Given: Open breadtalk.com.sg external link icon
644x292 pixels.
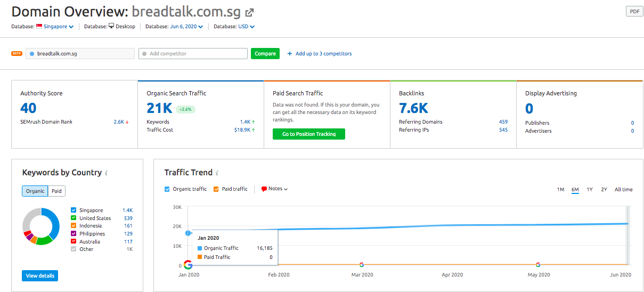Looking at the screenshot, I should 249,12.
